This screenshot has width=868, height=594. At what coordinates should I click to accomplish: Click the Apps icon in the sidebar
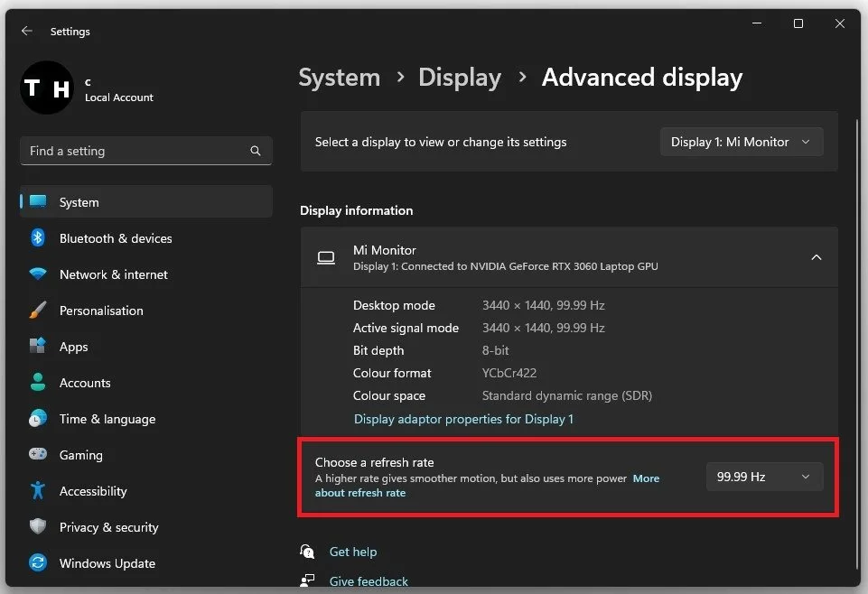point(38,346)
